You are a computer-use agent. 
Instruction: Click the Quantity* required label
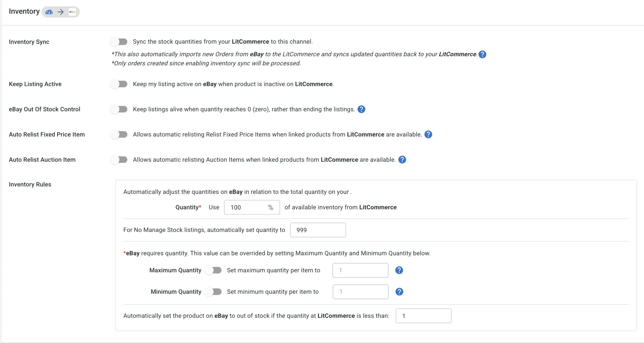click(x=188, y=207)
